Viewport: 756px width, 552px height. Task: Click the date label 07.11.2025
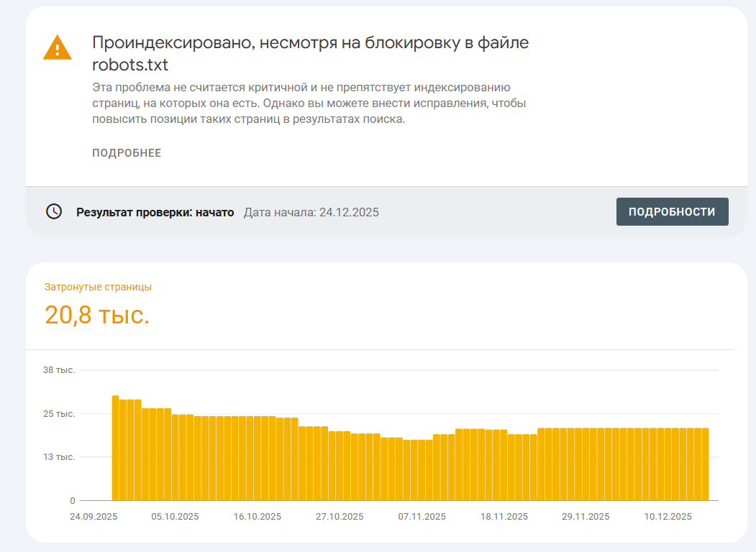pos(422,516)
